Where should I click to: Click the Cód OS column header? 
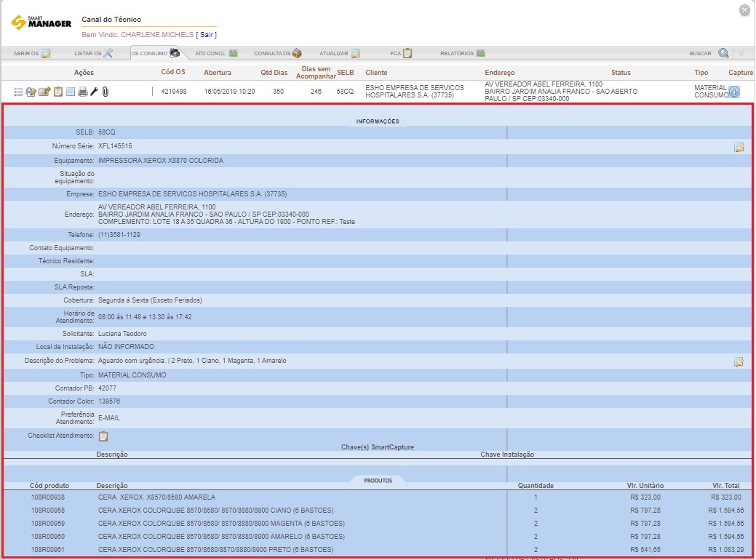pos(173,72)
